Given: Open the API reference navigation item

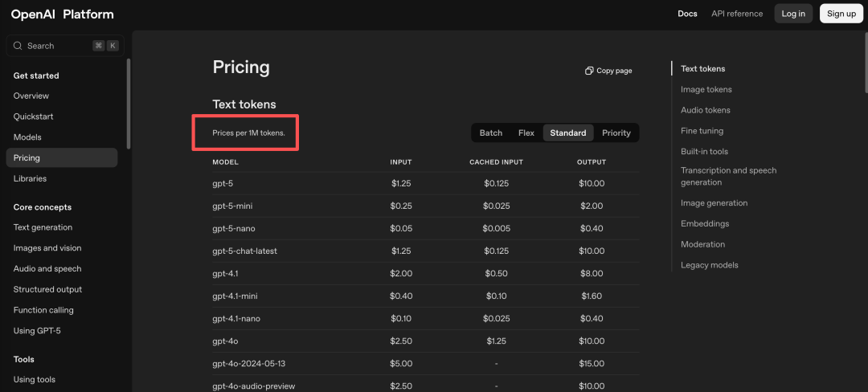Looking at the screenshot, I should pos(737,14).
